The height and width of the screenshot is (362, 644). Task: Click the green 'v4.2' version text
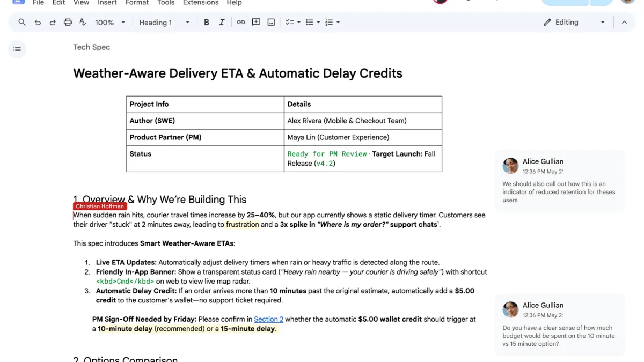pos(324,164)
